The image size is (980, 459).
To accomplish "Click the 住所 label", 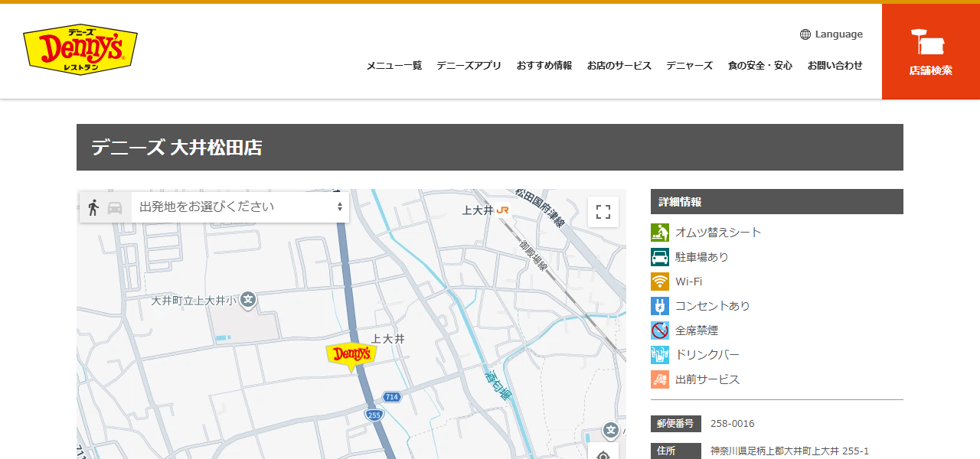I will (x=676, y=451).
